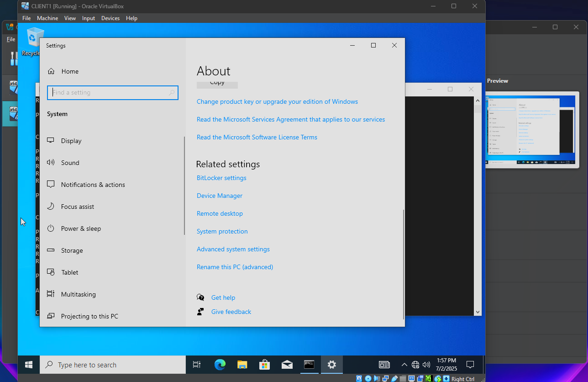This screenshot has height=382, width=588.
Task: Open BitLocker settings link
Action: 221,178
